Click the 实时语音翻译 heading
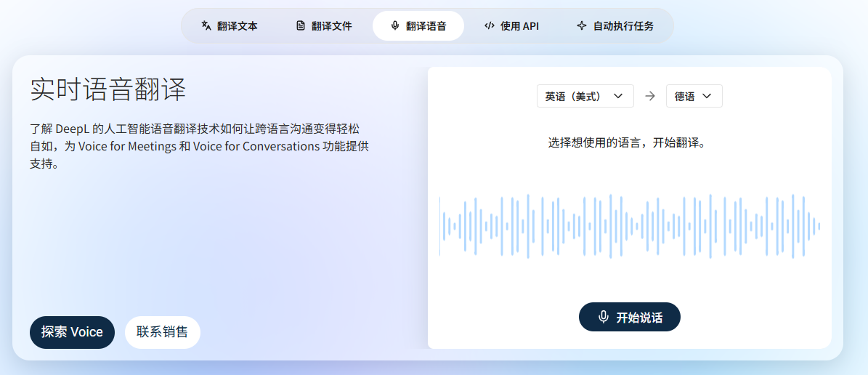 coord(108,89)
